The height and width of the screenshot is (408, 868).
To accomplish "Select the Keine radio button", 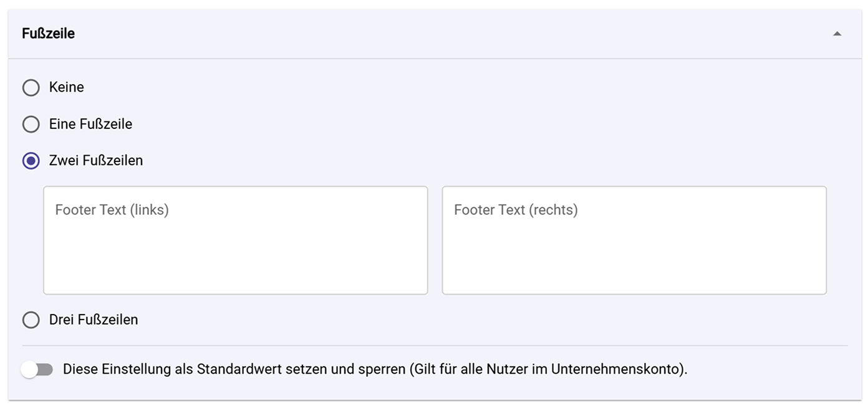I will (31, 88).
